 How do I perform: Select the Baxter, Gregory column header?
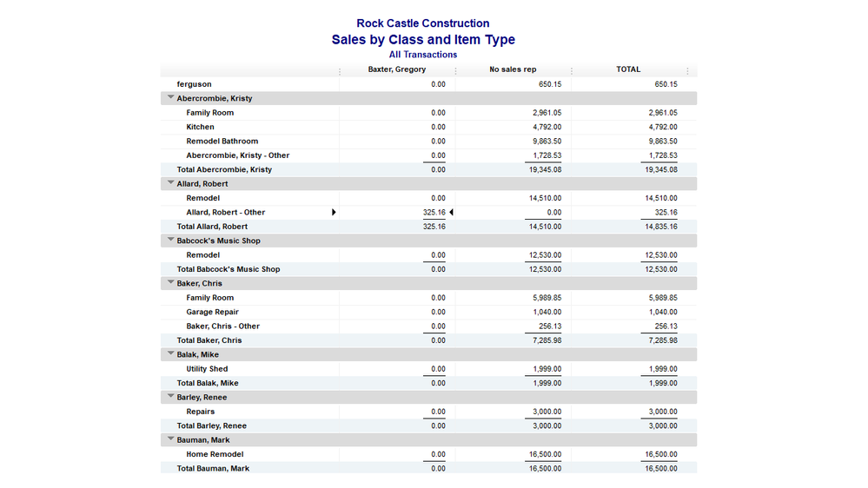coord(396,69)
